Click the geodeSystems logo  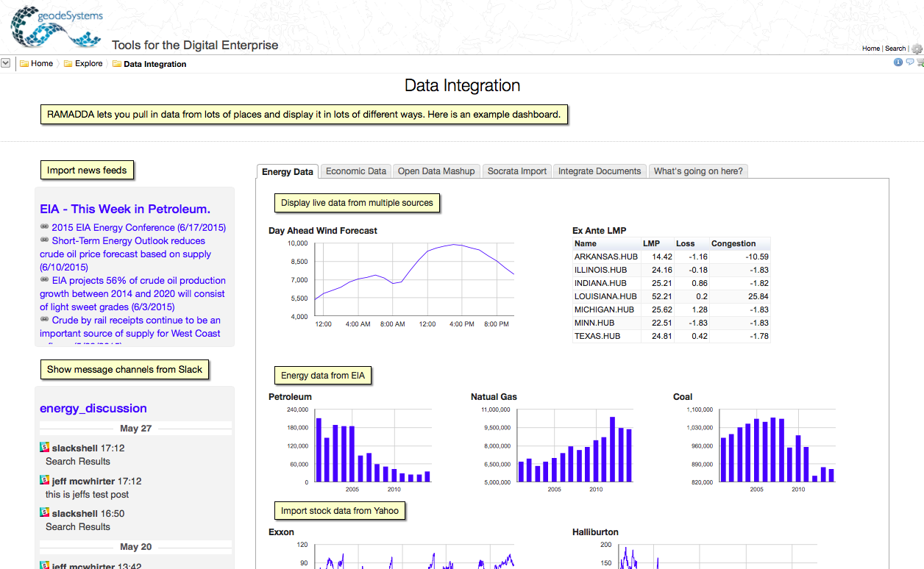pos(57,27)
